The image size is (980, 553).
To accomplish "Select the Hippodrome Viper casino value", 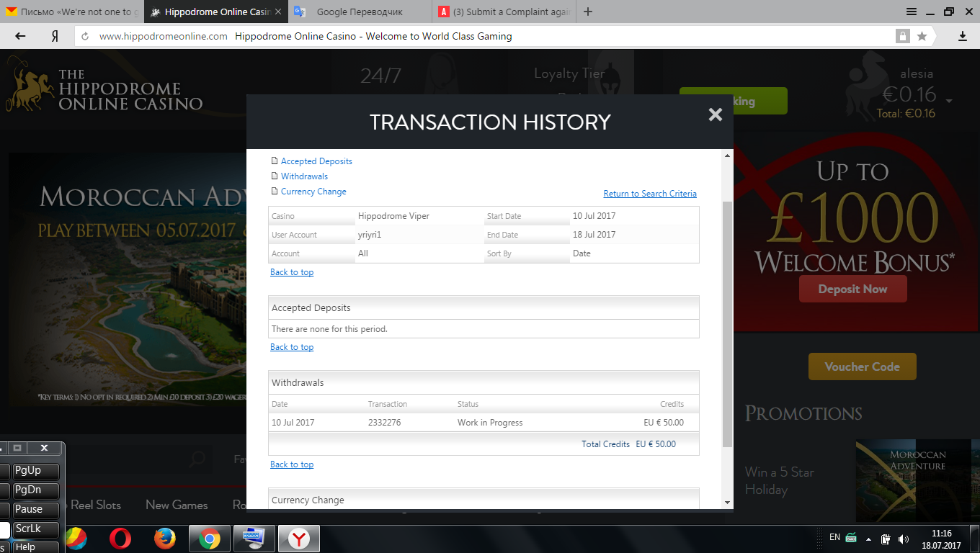I will pos(393,216).
